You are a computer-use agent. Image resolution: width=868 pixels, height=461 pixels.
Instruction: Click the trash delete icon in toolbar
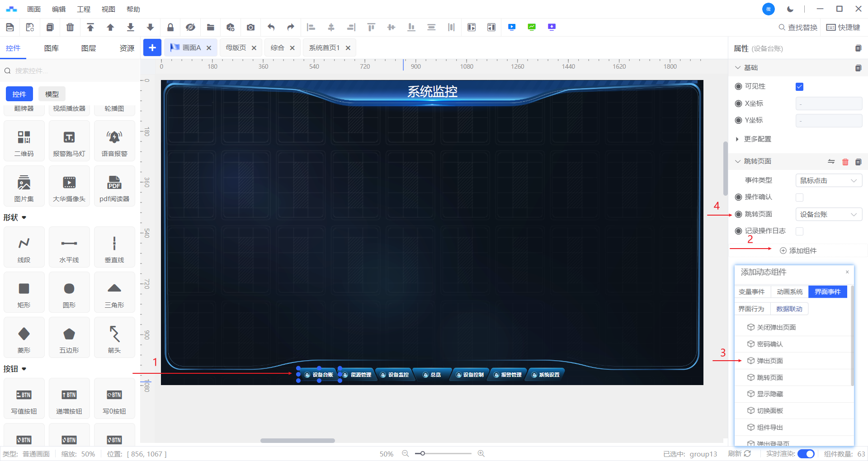[x=70, y=28]
